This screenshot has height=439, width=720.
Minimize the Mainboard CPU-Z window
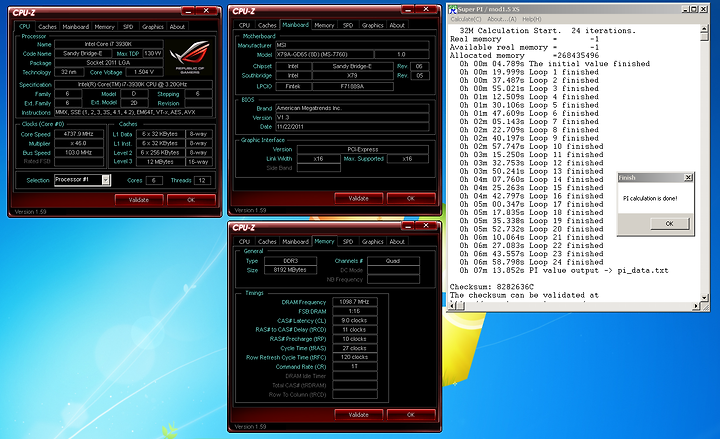click(407, 9)
